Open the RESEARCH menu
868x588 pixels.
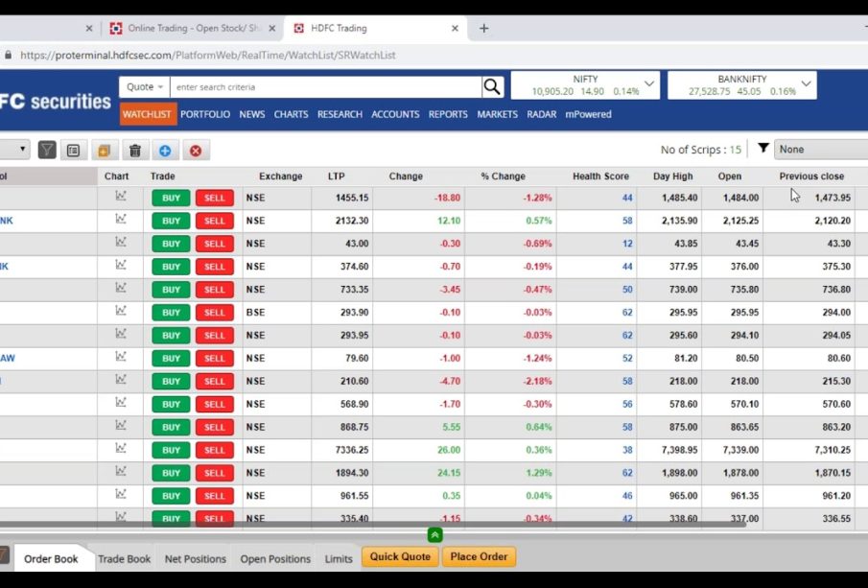point(340,114)
